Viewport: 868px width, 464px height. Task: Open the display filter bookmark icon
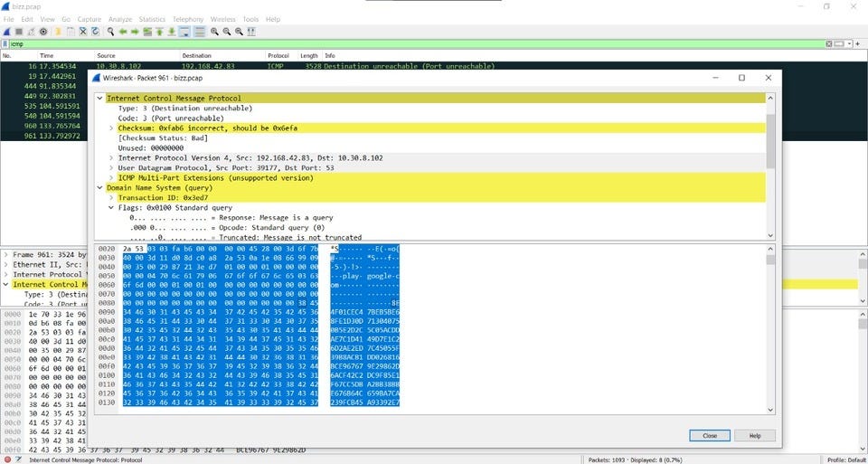pyautogui.click(x=5, y=43)
